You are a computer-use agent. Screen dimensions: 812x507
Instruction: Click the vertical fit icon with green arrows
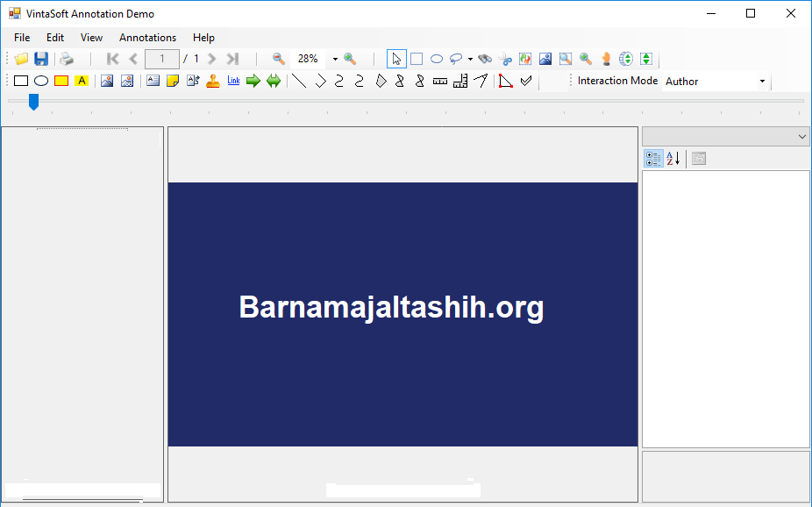click(646, 59)
